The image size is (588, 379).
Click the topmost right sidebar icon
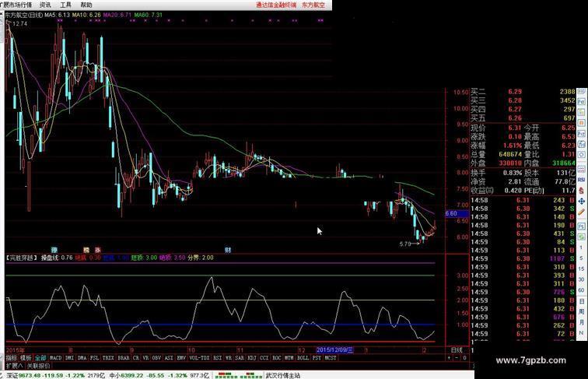pos(581,92)
